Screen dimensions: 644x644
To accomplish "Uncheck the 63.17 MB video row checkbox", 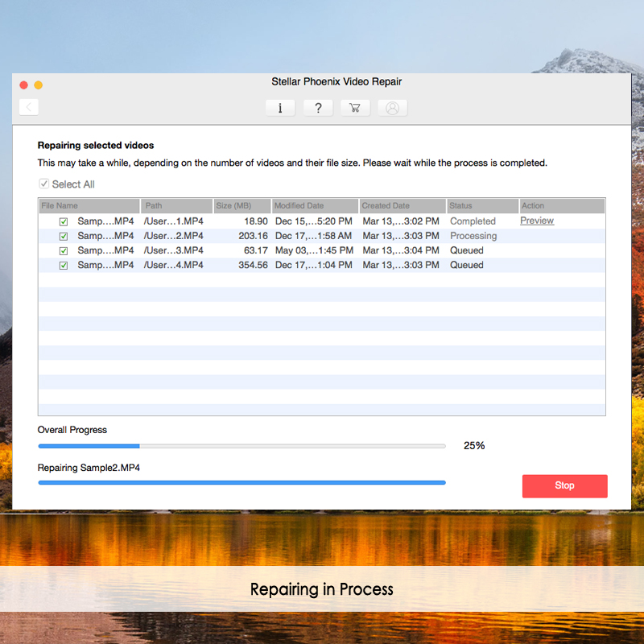I will (64, 251).
